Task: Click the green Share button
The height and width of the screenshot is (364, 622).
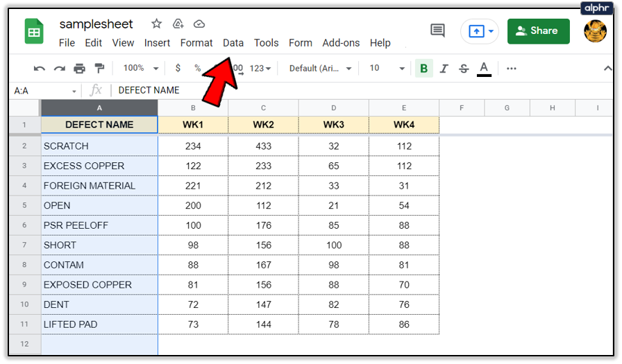Action: coord(538,31)
